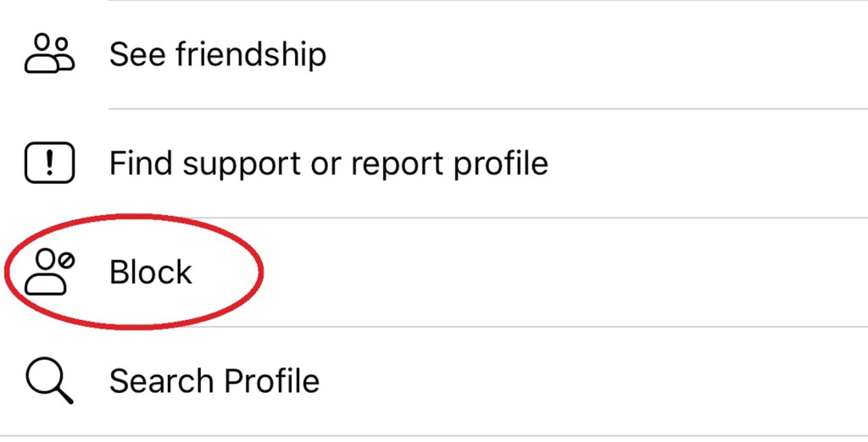The image size is (868, 442).
Task: Tap the Block person icon
Action: point(46,272)
